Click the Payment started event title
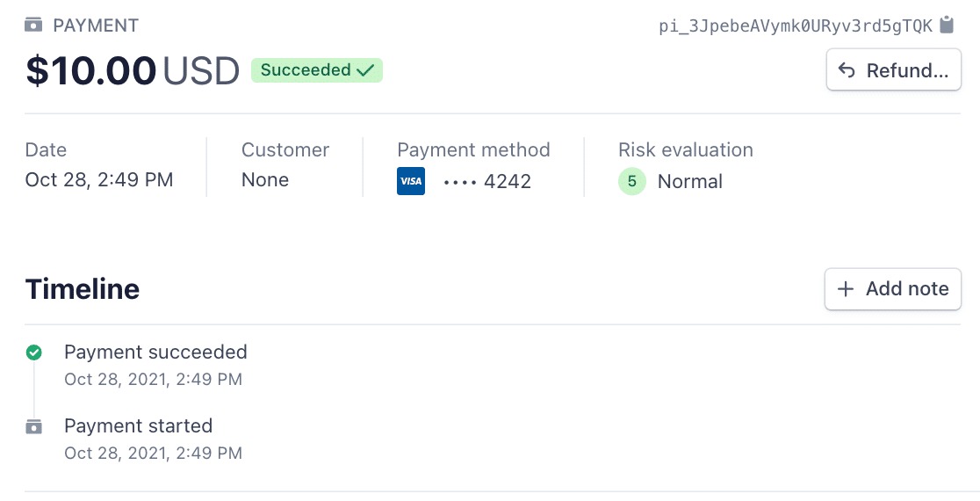 tap(138, 426)
